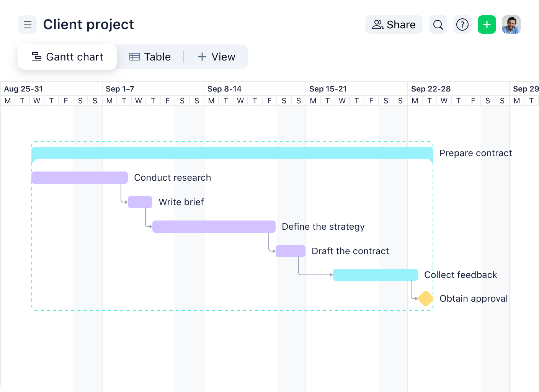Switch to the Table tab
Screen dimensions: 539x392
point(151,56)
